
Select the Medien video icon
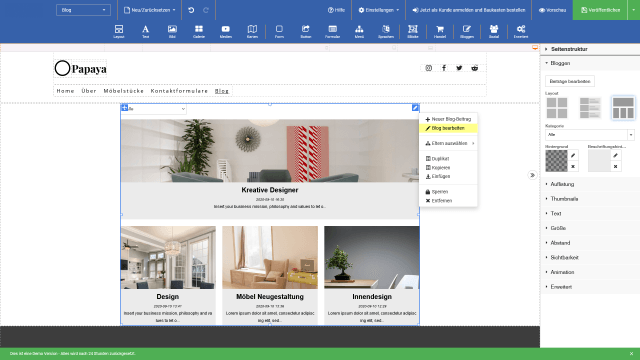pyautogui.click(x=226, y=31)
